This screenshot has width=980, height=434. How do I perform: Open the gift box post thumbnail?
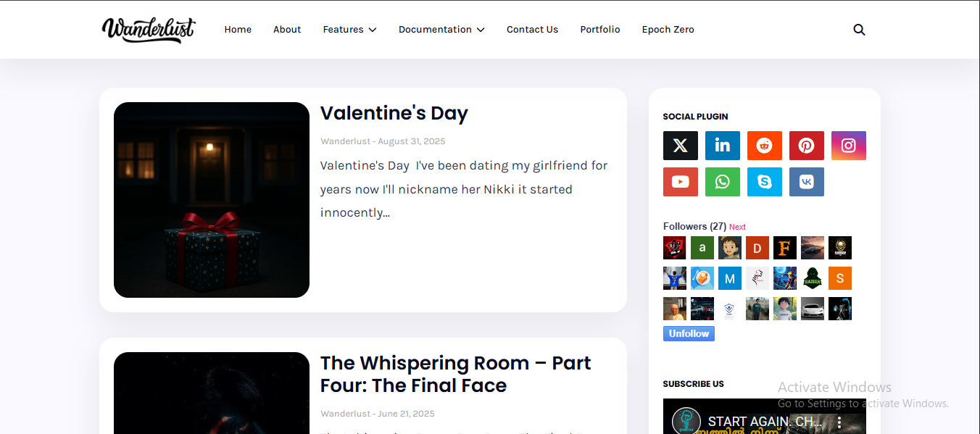pos(212,200)
